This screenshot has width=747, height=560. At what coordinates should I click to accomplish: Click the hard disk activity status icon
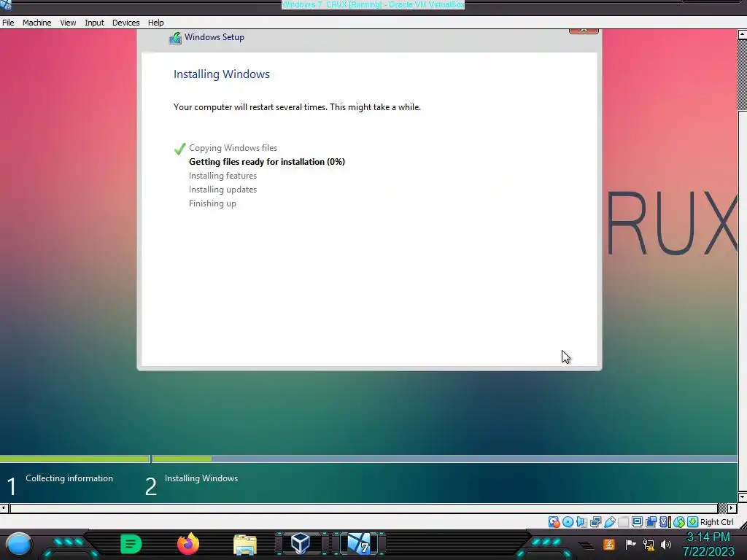554,522
